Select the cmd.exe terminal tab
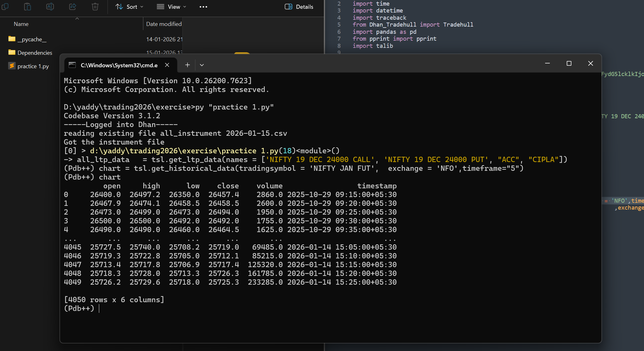Image resolution: width=644 pixels, height=351 pixels. (x=119, y=65)
